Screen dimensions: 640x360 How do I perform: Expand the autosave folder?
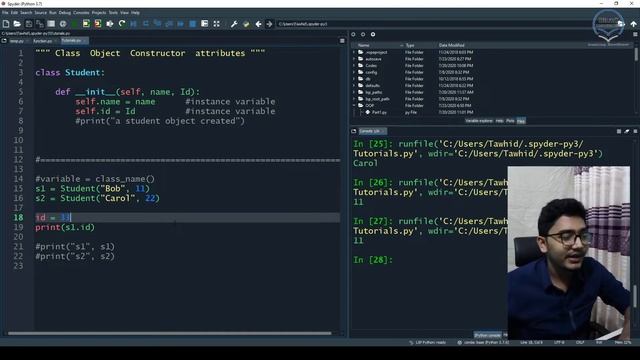pyautogui.click(x=354, y=59)
